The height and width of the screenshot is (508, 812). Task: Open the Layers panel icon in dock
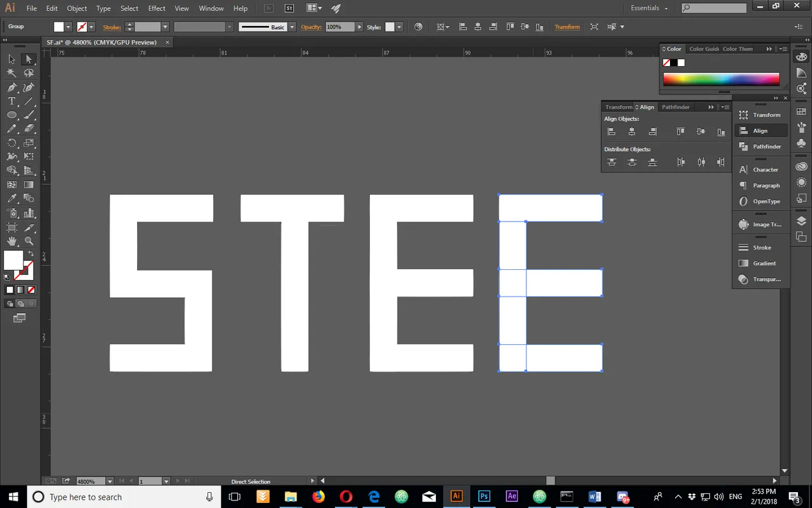point(801,221)
